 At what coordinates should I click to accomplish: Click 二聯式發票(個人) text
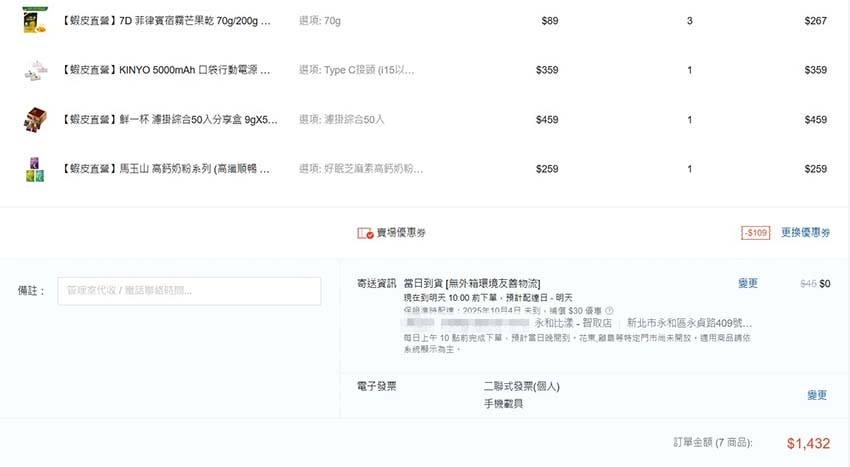pyautogui.click(x=521, y=386)
